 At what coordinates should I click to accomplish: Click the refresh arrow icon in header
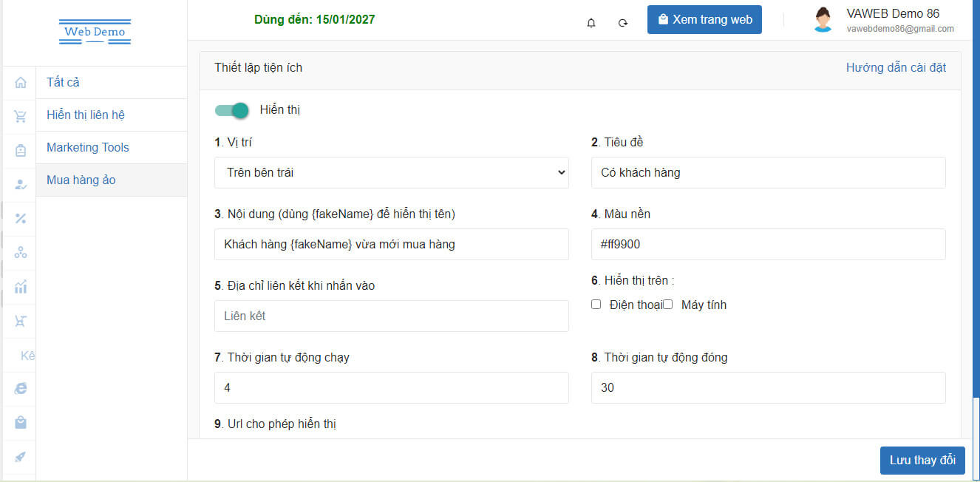click(x=623, y=23)
